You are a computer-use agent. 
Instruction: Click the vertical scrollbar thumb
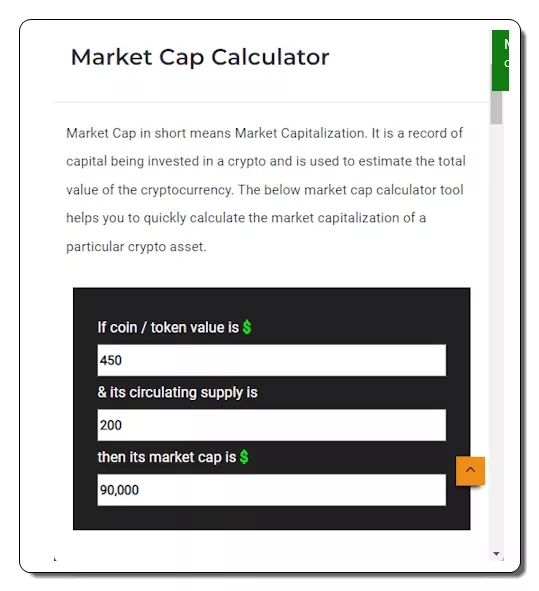(496, 107)
